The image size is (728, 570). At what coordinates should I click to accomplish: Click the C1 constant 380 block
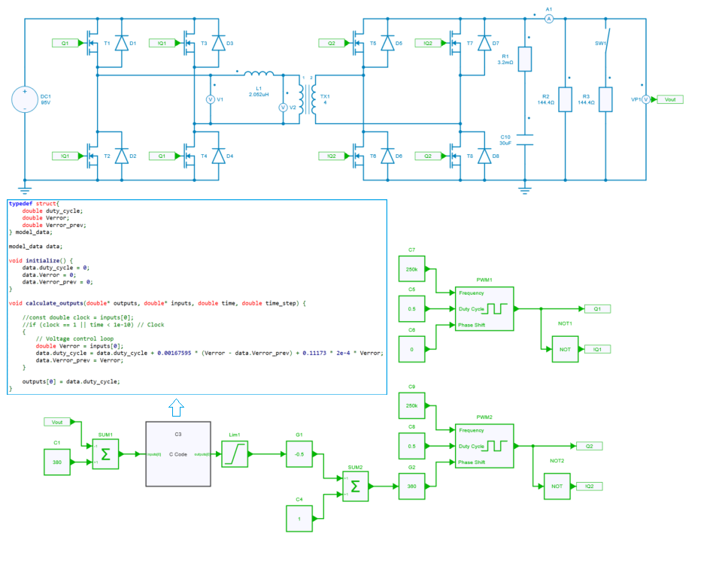click(56, 462)
